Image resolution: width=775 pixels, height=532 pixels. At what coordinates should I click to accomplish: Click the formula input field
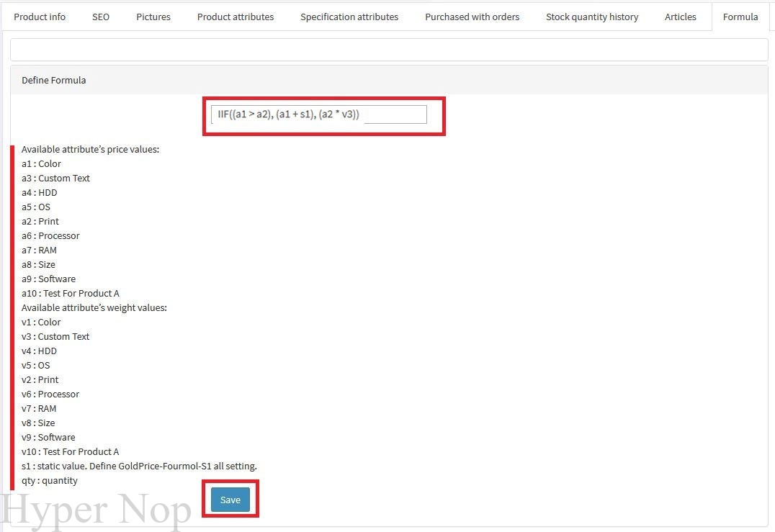click(319, 114)
